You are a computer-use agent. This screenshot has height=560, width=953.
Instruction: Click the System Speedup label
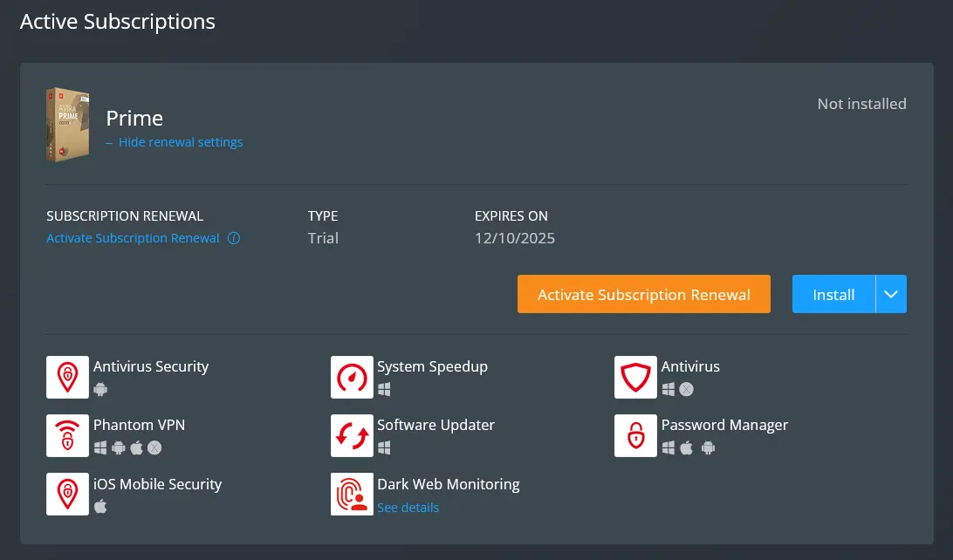pyautogui.click(x=432, y=367)
